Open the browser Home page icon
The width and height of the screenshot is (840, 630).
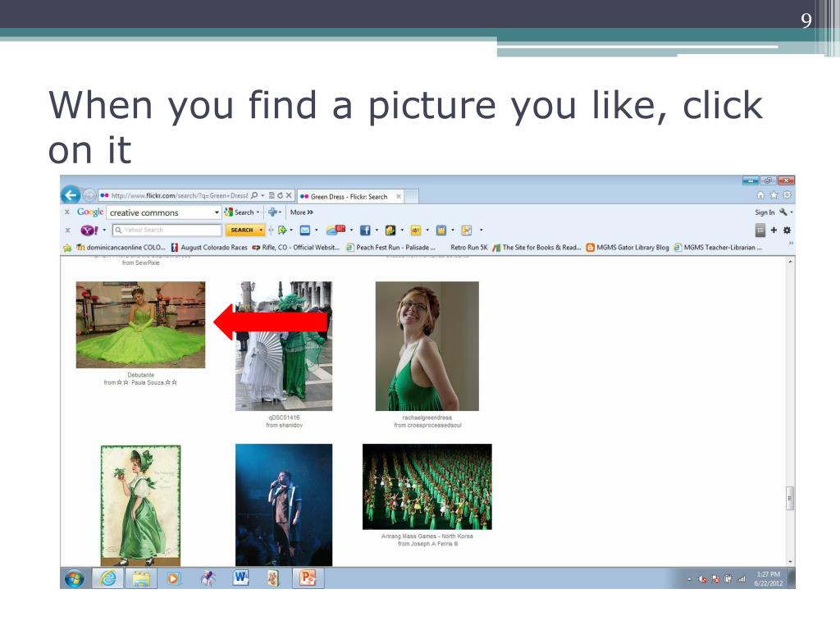click(x=760, y=195)
